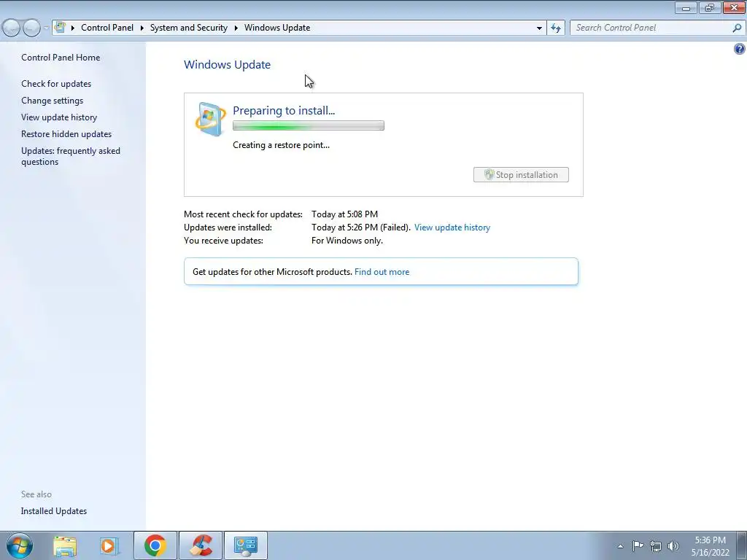Click the 'Preparing to install...' heading
The image size is (747, 560).
[x=284, y=111]
